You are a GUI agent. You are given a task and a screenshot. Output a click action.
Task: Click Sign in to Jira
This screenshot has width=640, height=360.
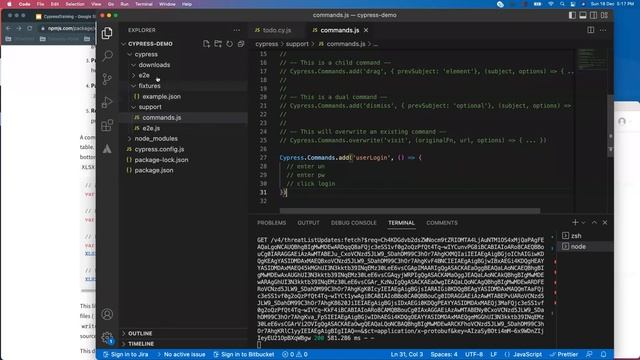point(126,354)
